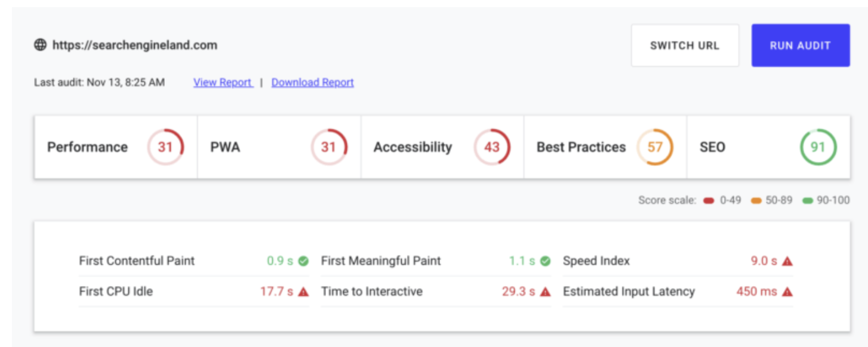
Task: Click the 17.7 s value
Action: click(x=276, y=292)
